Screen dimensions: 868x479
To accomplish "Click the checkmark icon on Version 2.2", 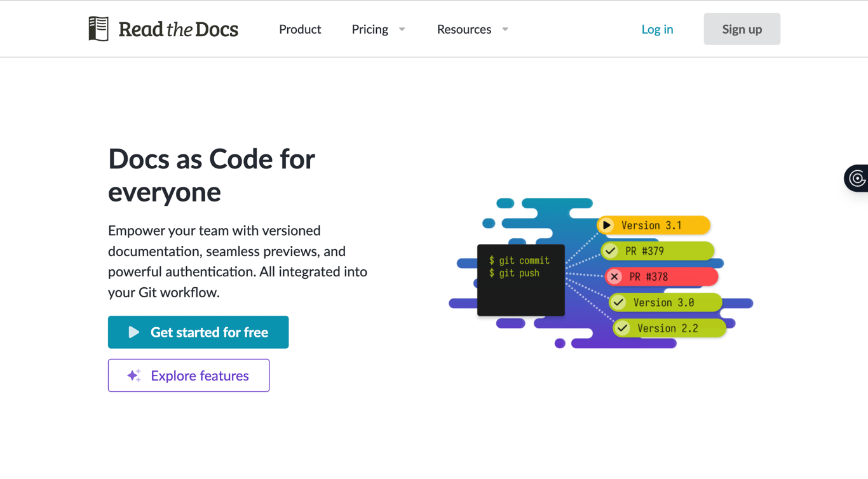I will pyautogui.click(x=623, y=328).
